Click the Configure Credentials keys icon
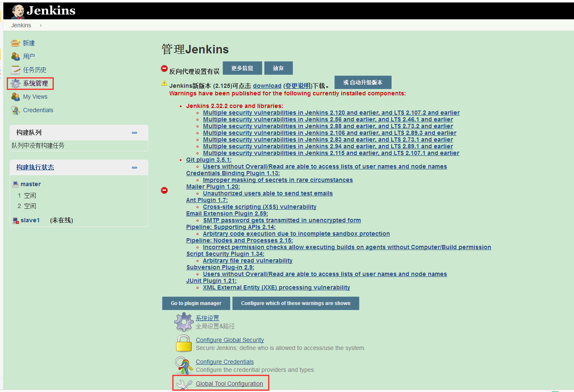 pos(184,365)
